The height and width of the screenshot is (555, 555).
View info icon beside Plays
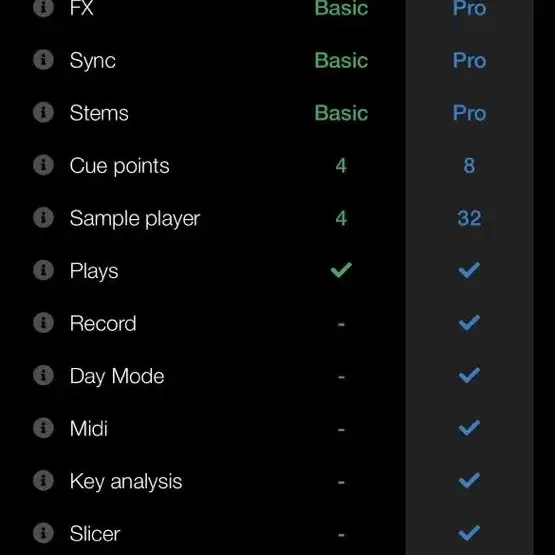43,270
